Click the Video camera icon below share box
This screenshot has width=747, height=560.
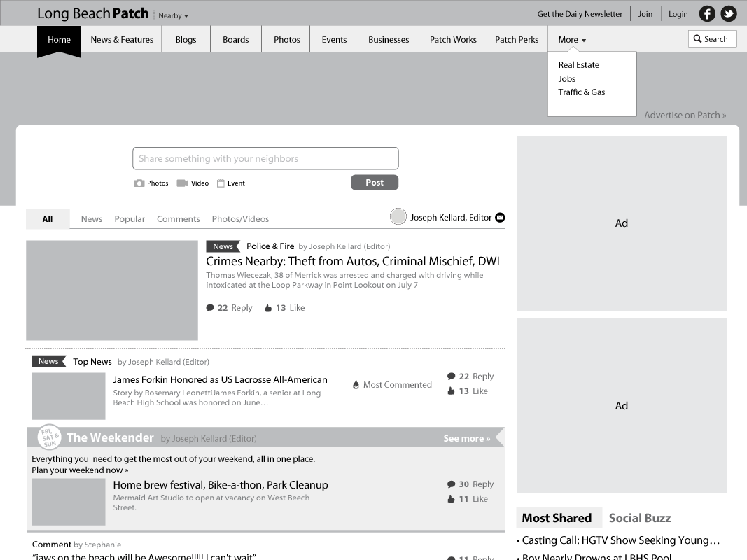click(x=183, y=183)
